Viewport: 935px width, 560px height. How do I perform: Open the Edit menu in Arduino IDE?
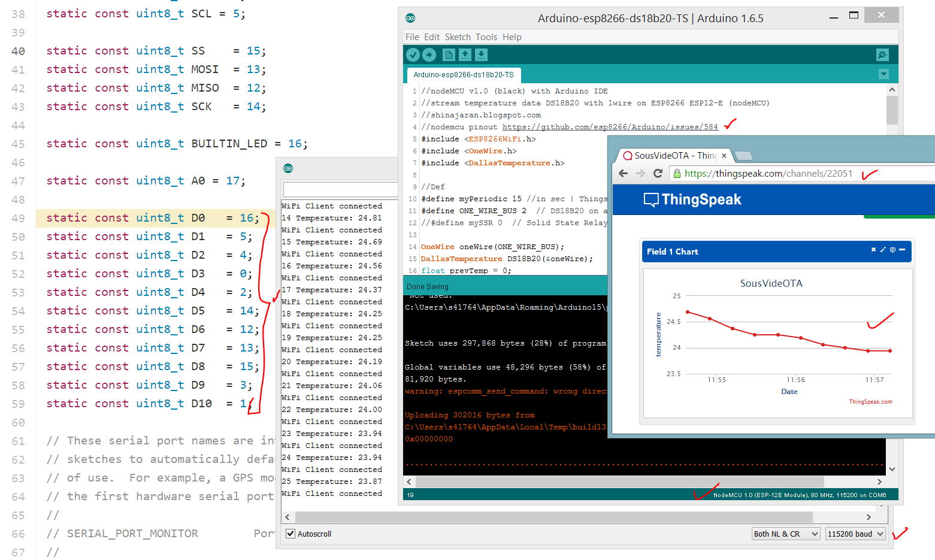point(431,37)
